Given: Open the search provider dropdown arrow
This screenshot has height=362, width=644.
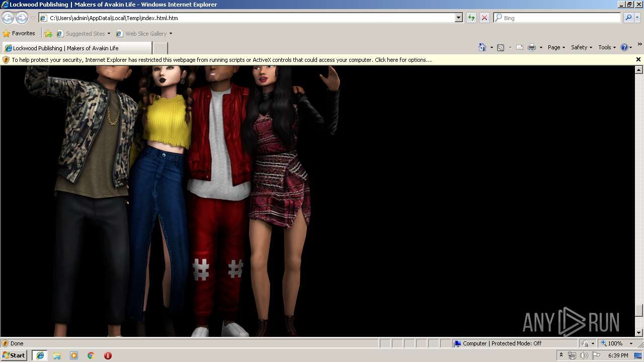Looking at the screenshot, I should click(x=637, y=18).
